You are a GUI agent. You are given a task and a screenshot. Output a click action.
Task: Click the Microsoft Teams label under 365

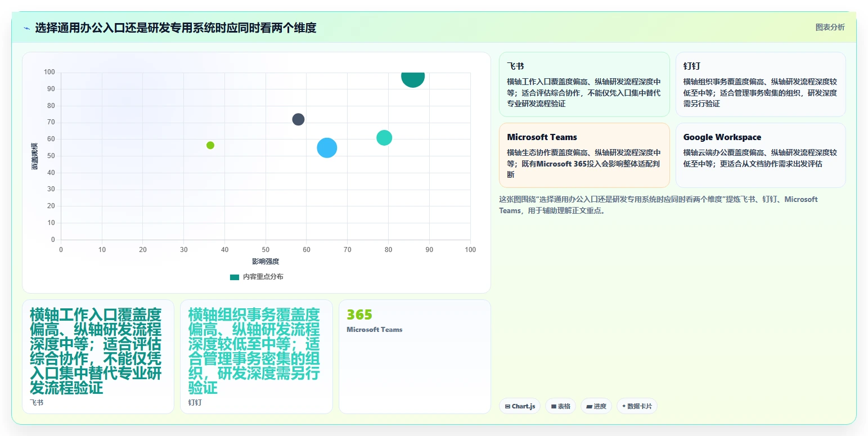pos(375,330)
